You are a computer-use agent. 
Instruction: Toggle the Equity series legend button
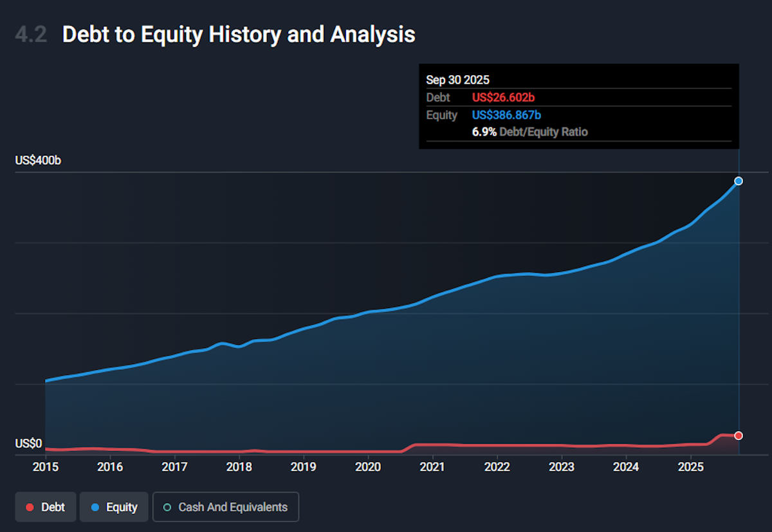pyautogui.click(x=114, y=507)
